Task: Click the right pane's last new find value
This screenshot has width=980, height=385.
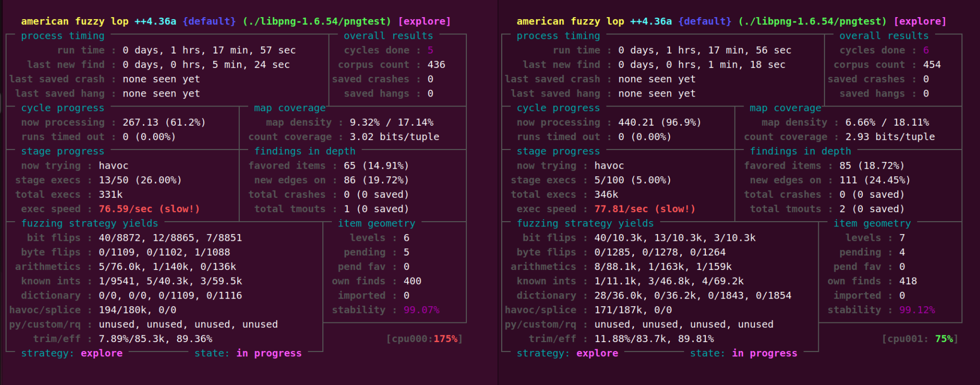Action: (702, 64)
